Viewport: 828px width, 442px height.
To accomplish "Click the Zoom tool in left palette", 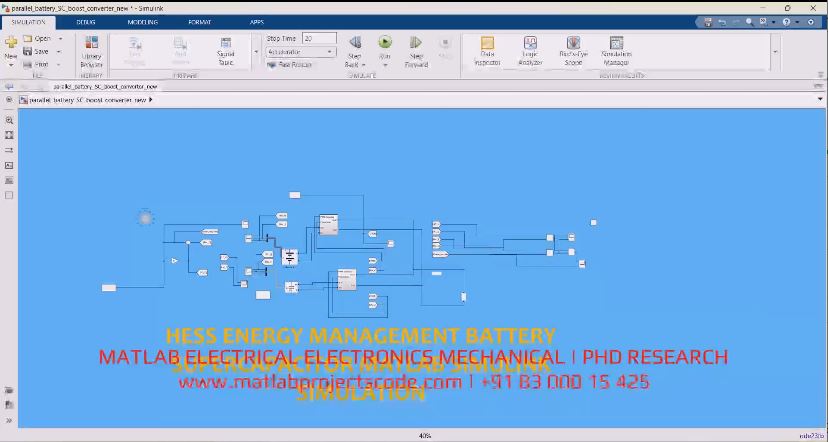I will (9, 120).
